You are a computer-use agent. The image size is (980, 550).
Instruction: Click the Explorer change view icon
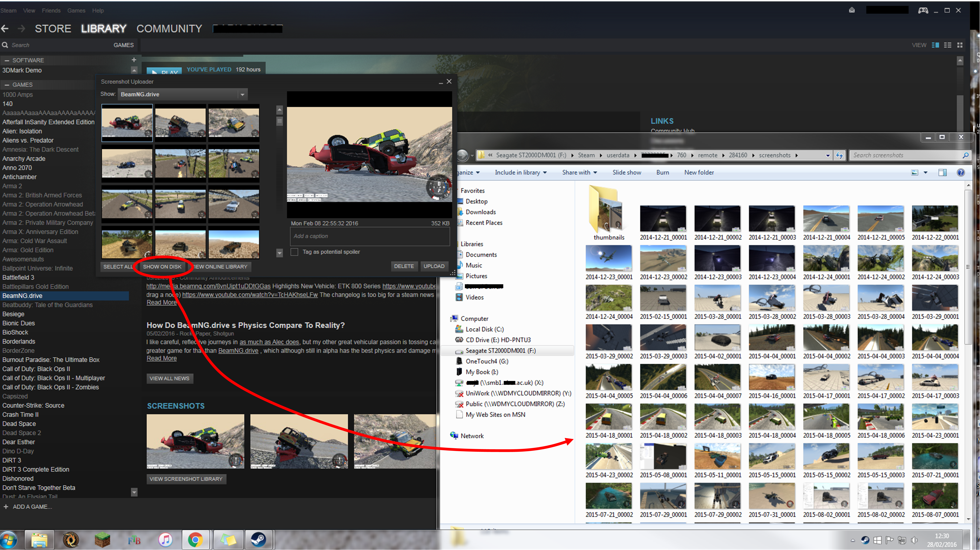915,173
